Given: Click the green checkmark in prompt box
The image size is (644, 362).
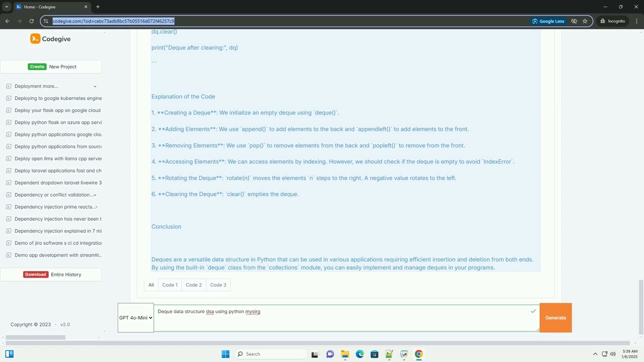Looking at the screenshot, I should coord(533,311).
